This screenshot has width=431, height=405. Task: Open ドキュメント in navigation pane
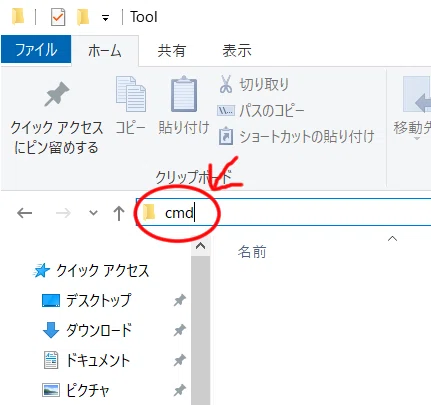[x=98, y=360]
